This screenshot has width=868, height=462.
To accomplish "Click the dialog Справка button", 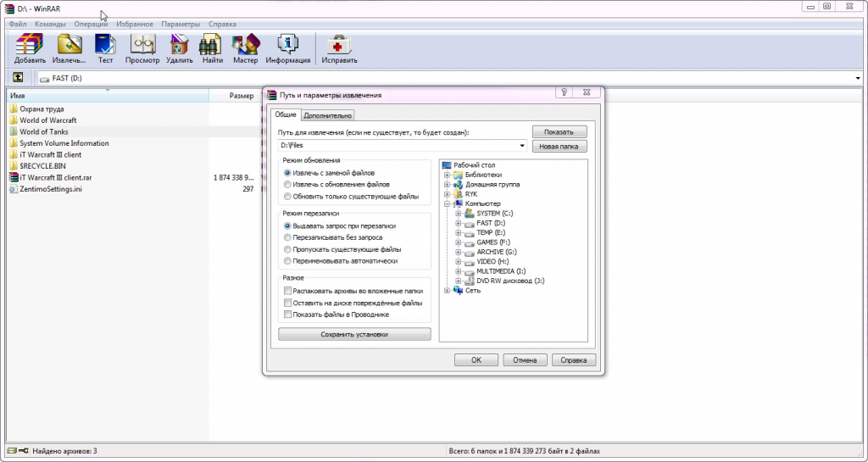I will coord(574,359).
